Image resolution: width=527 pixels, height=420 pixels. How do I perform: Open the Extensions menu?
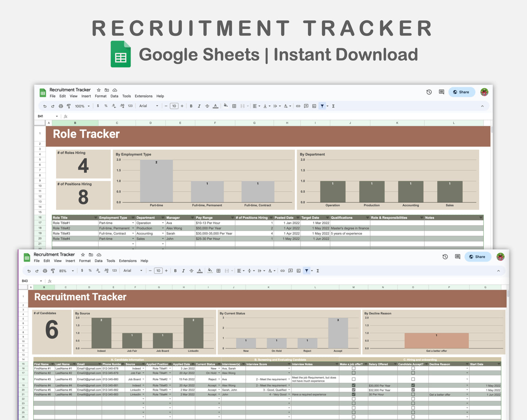click(x=128, y=261)
